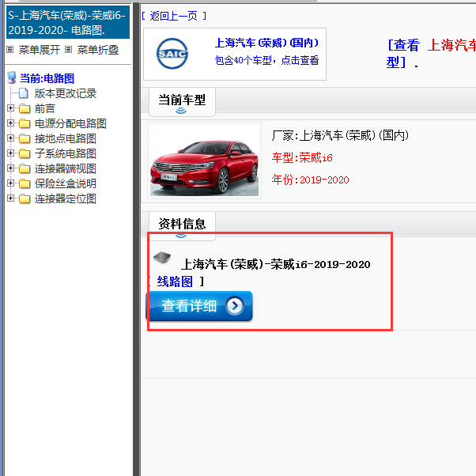
Task: Select 接地点电路图 tree item label
Action: click(66, 138)
